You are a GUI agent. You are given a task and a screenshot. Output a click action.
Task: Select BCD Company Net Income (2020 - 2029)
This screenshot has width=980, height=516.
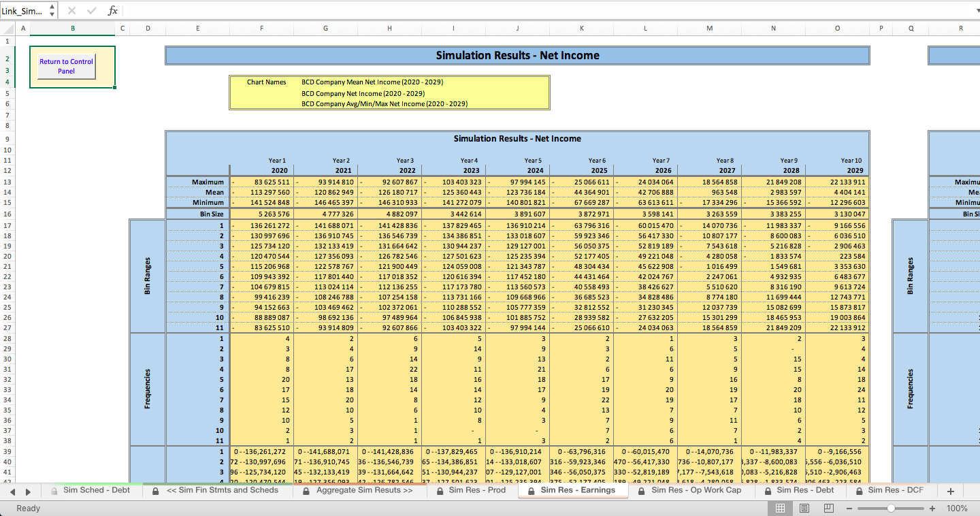(363, 93)
